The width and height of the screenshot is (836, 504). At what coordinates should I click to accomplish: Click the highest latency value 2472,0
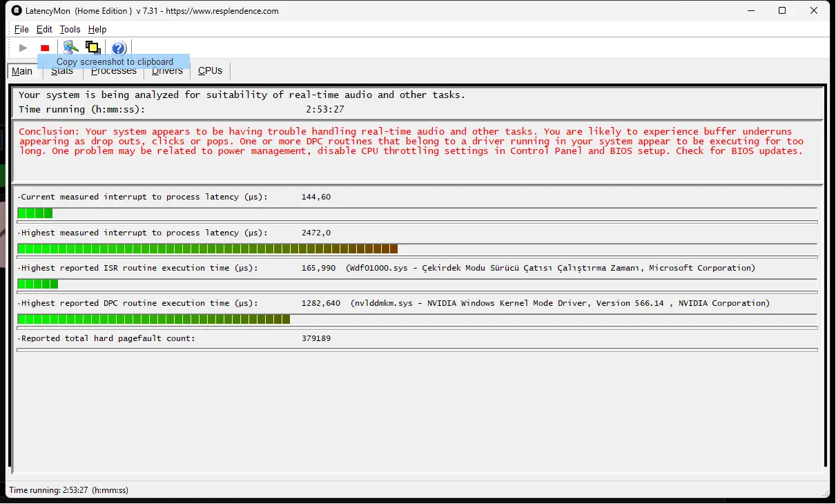316,233
